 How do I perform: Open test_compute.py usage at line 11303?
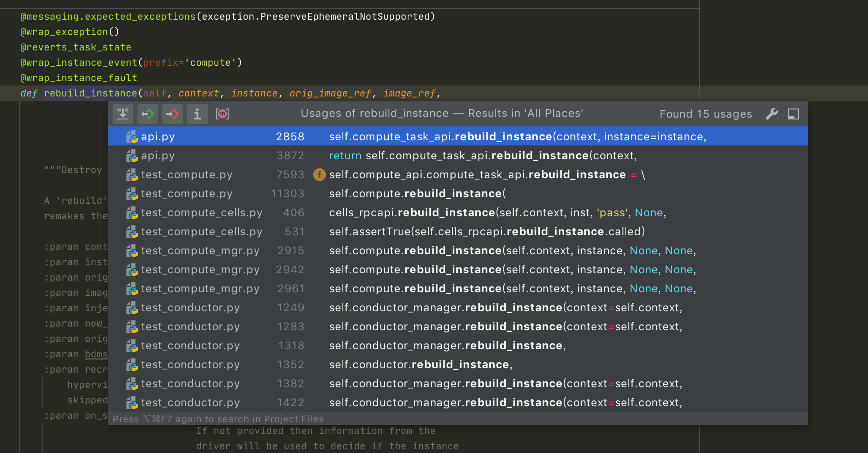coord(417,194)
